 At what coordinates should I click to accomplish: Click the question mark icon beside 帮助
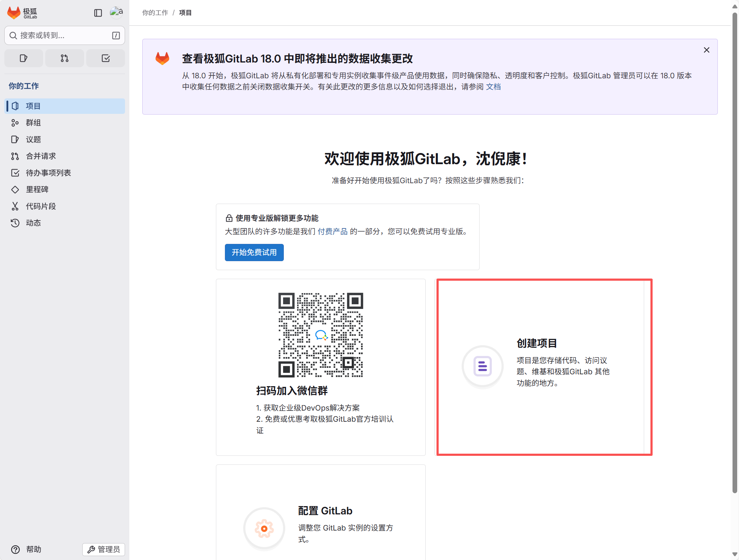15,549
